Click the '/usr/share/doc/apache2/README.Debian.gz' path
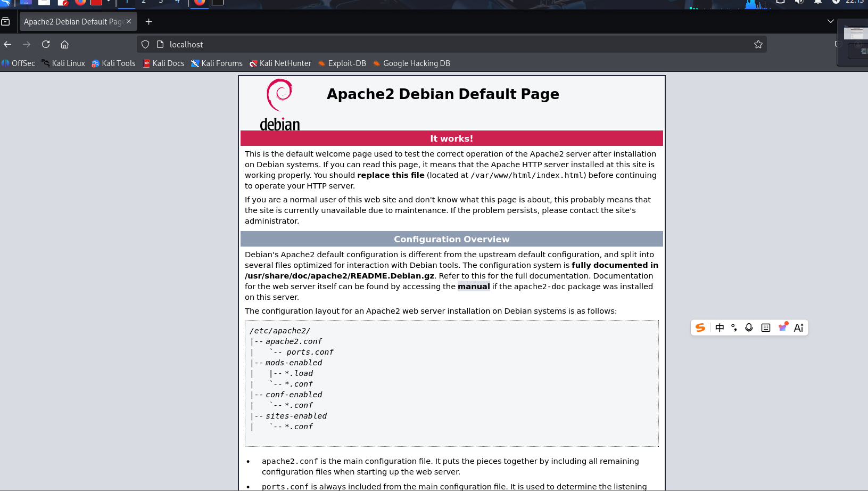 (x=340, y=276)
